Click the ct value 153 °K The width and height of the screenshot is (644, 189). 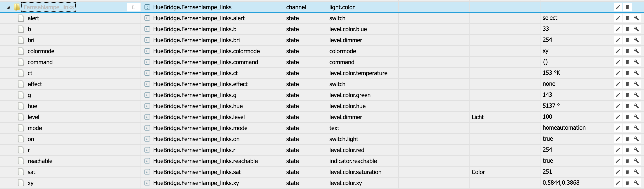pyautogui.click(x=551, y=73)
